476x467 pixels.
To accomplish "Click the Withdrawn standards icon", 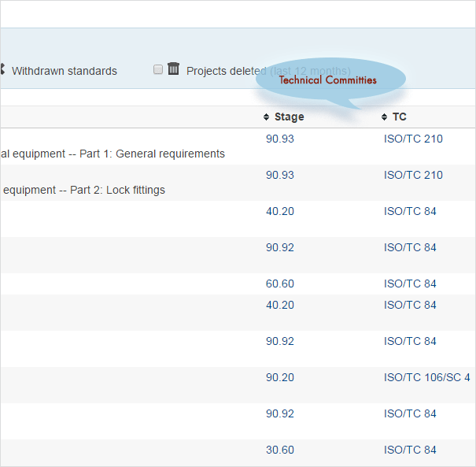I will click(2, 70).
